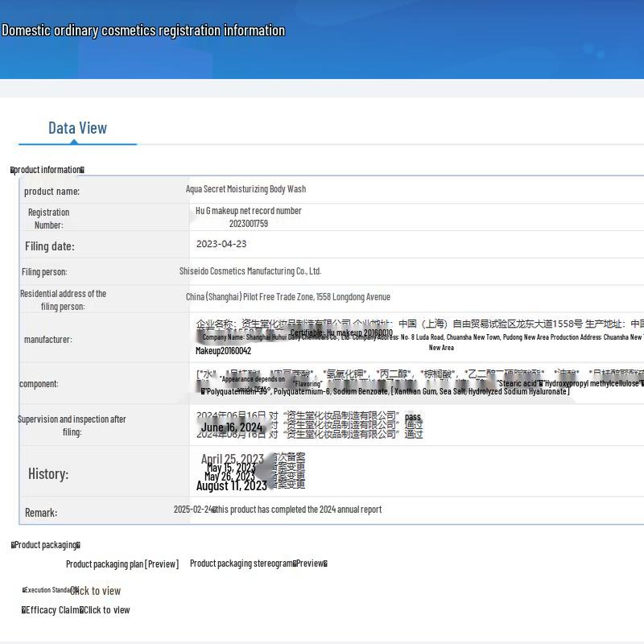Click to view the Efficacy Claim
This screenshot has width=644, height=644.
[106, 610]
